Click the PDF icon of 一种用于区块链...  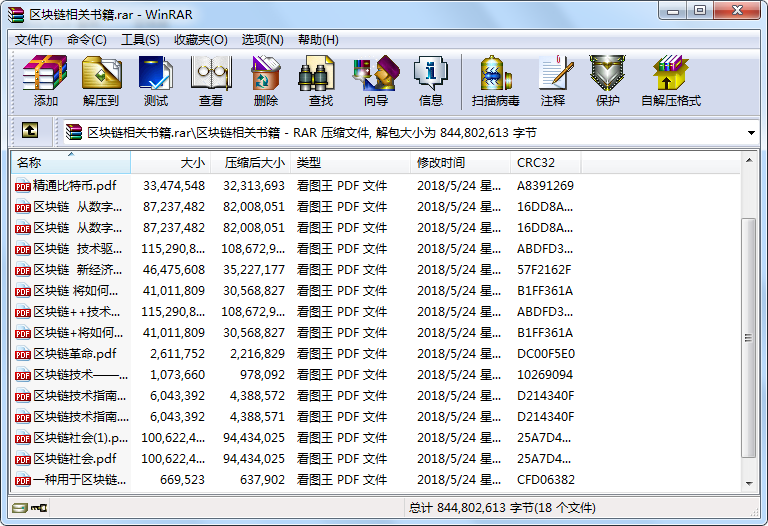[23, 480]
